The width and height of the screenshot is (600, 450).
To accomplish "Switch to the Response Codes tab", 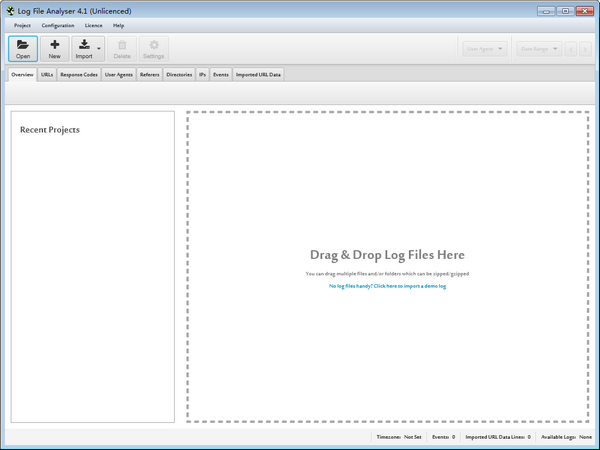I will coord(79,75).
